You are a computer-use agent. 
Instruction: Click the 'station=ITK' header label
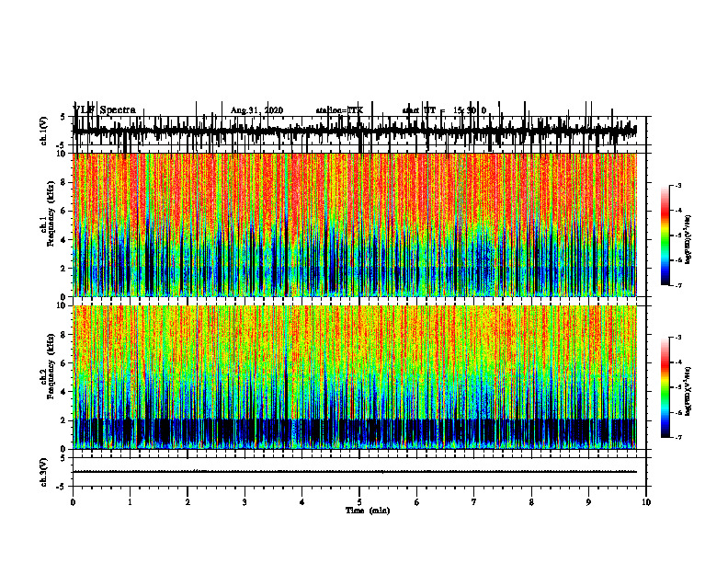point(339,110)
